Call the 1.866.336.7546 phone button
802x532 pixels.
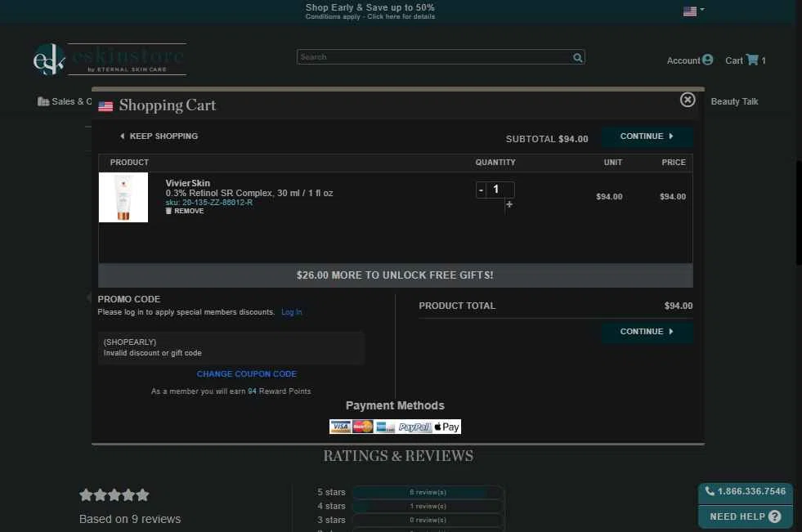click(x=746, y=492)
